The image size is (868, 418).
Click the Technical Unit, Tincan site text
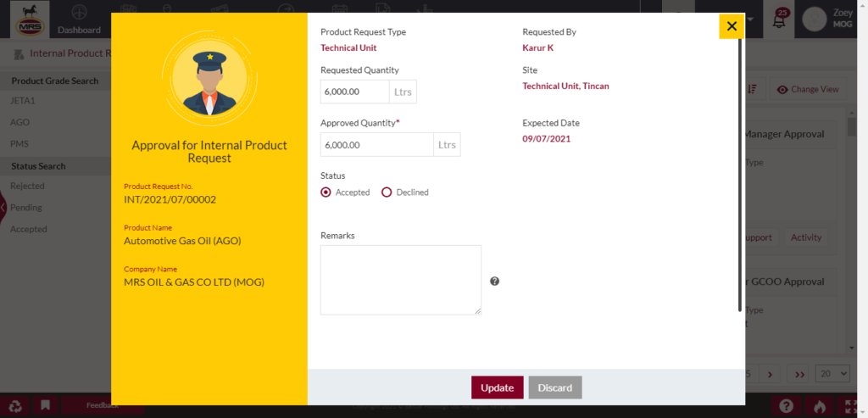(565, 86)
